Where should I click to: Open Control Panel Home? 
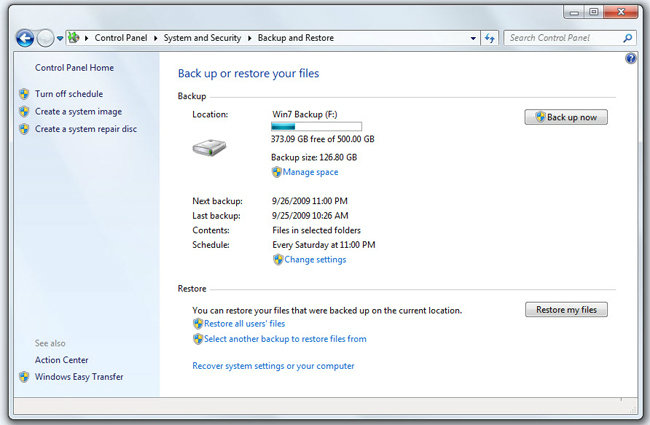(74, 68)
